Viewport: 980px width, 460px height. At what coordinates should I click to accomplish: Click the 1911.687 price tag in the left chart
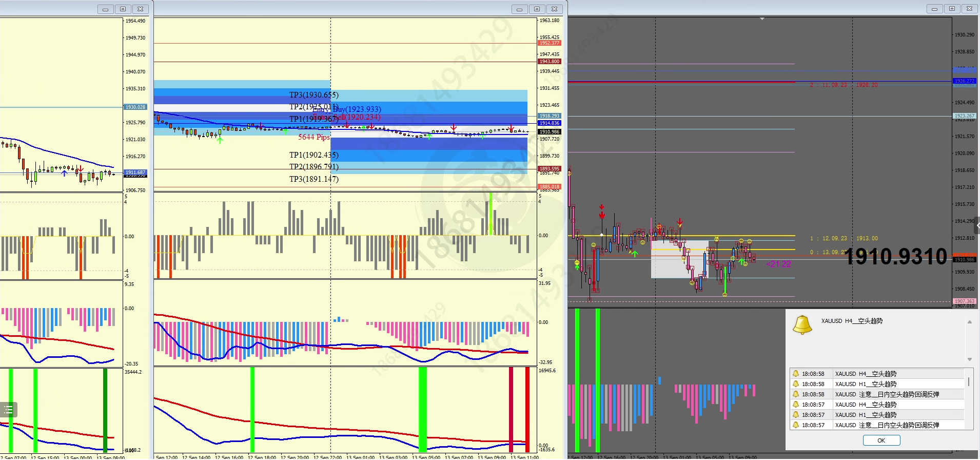pos(135,172)
